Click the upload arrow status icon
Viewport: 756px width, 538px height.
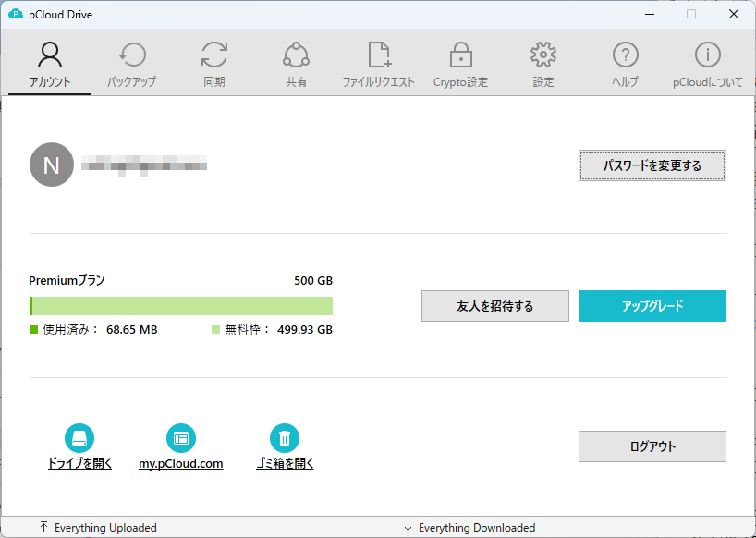point(43,527)
